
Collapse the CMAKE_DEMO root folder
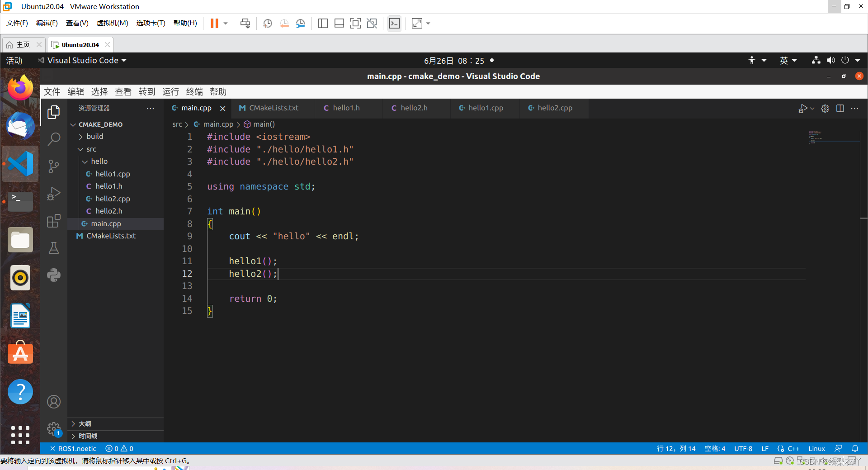(x=73, y=124)
